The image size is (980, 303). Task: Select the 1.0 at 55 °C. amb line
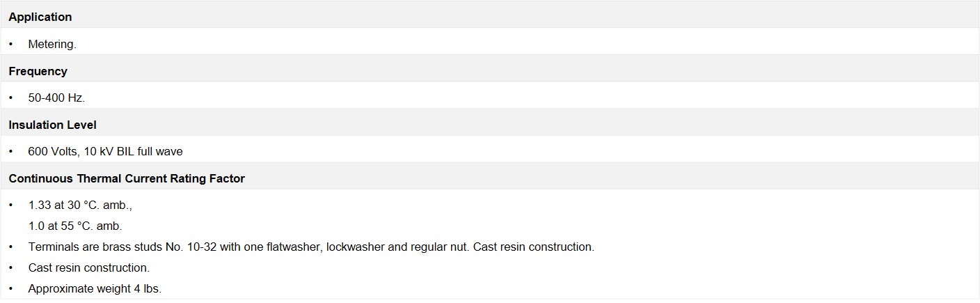(75, 226)
